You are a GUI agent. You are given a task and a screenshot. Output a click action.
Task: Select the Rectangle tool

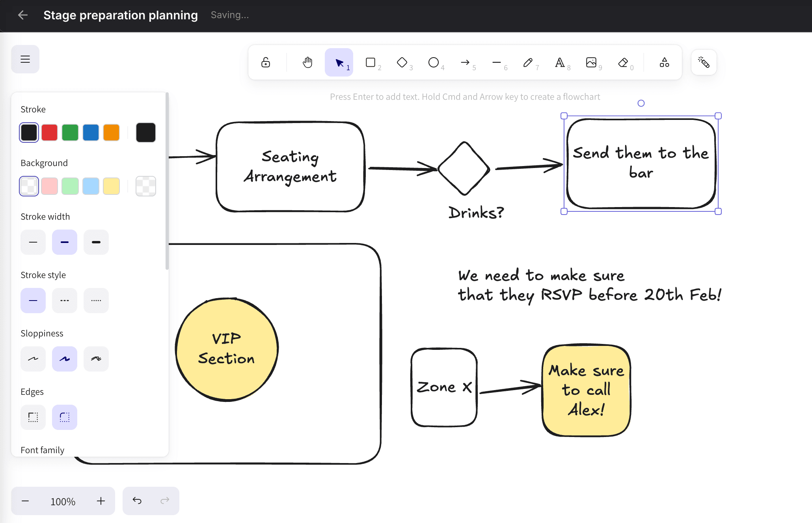[371, 62]
